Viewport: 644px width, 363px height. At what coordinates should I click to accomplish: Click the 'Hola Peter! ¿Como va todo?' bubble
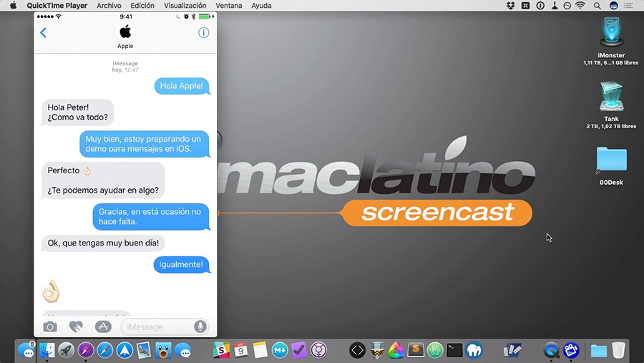click(x=77, y=112)
